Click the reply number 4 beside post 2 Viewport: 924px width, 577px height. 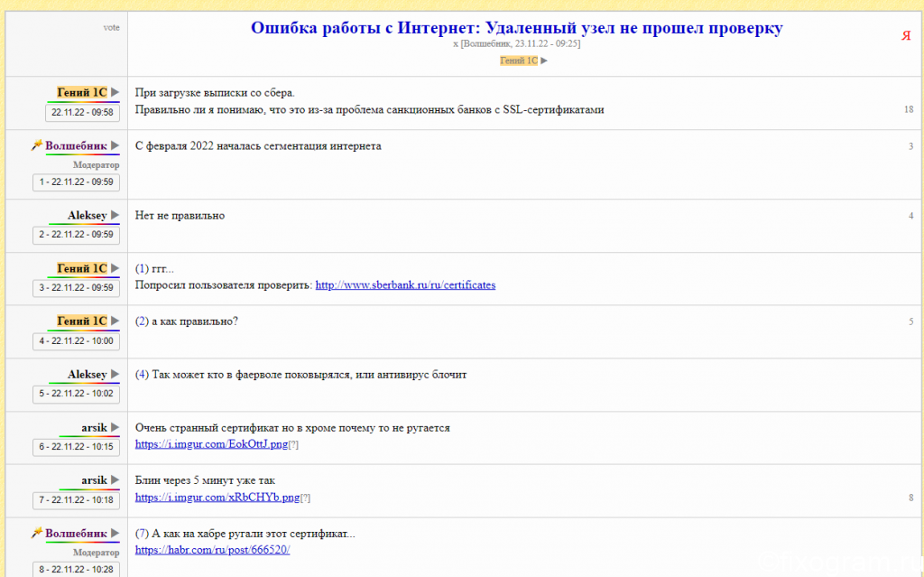pos(911,216)
